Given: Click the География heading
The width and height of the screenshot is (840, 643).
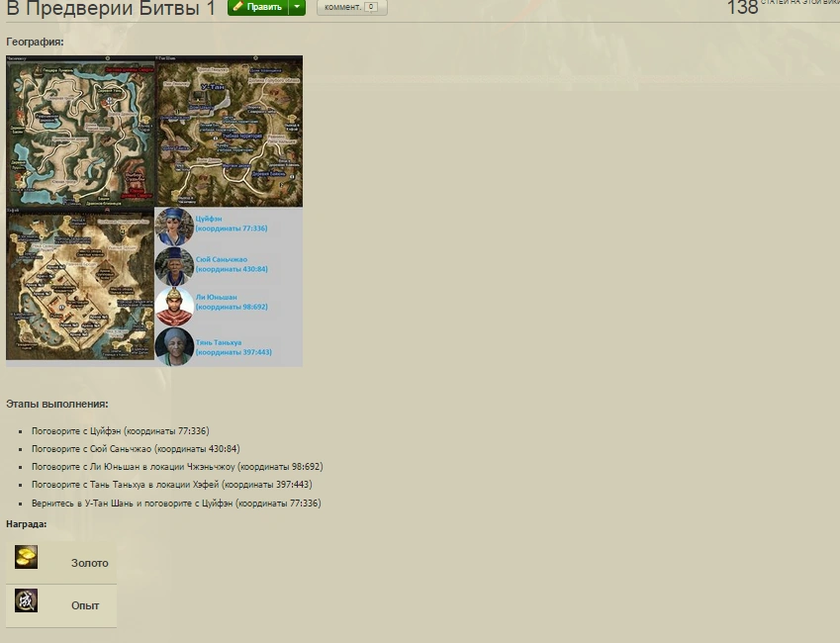Looking at the screenshot, I should click(x=35, y=42).
